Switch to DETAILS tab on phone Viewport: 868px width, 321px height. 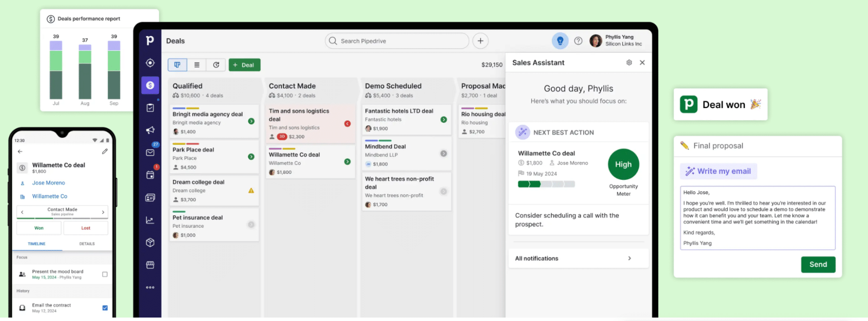pos(87,244)
